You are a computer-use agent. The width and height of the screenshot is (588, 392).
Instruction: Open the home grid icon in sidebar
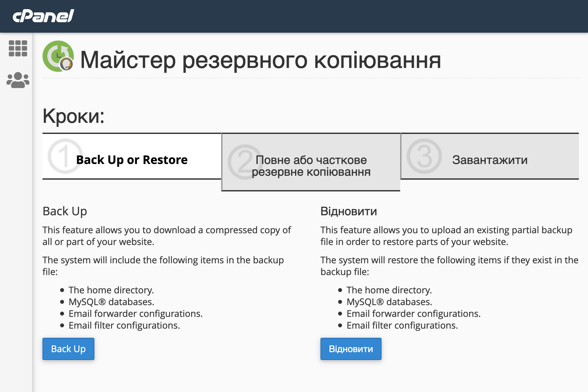[18, 48]
